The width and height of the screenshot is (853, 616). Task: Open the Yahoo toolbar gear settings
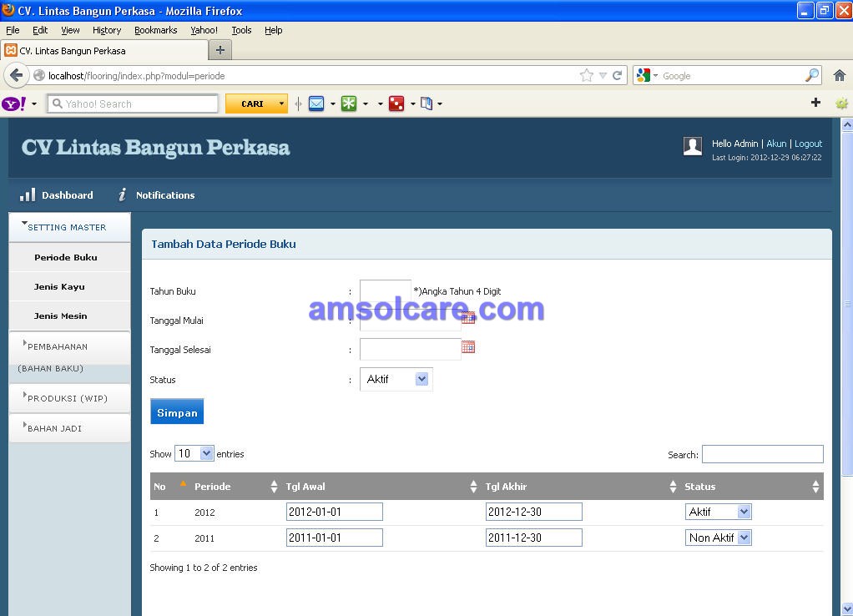coord(841,103)
